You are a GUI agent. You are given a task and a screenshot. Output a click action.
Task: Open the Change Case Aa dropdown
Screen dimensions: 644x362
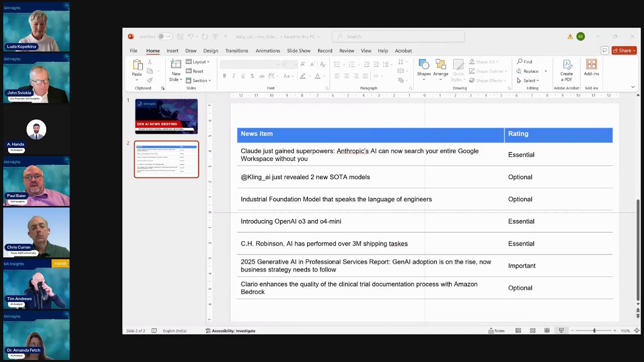click(x=288, y=76)
